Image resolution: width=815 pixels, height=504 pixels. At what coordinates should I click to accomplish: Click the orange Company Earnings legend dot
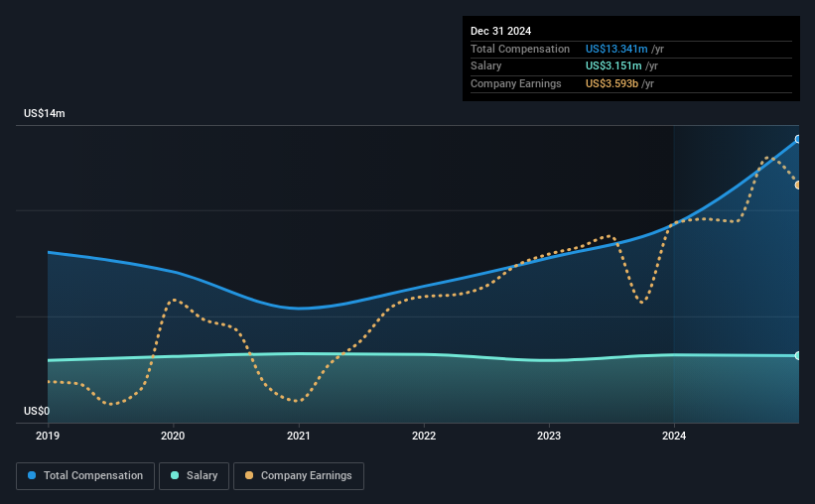249,475
